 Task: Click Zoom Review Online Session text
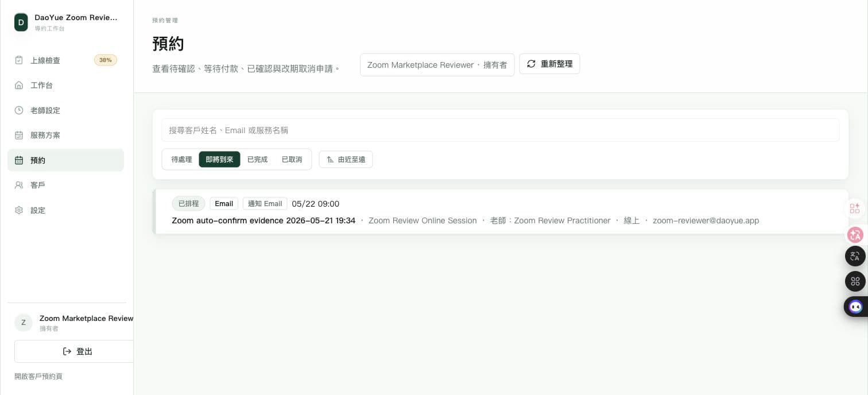pos(423,220)
